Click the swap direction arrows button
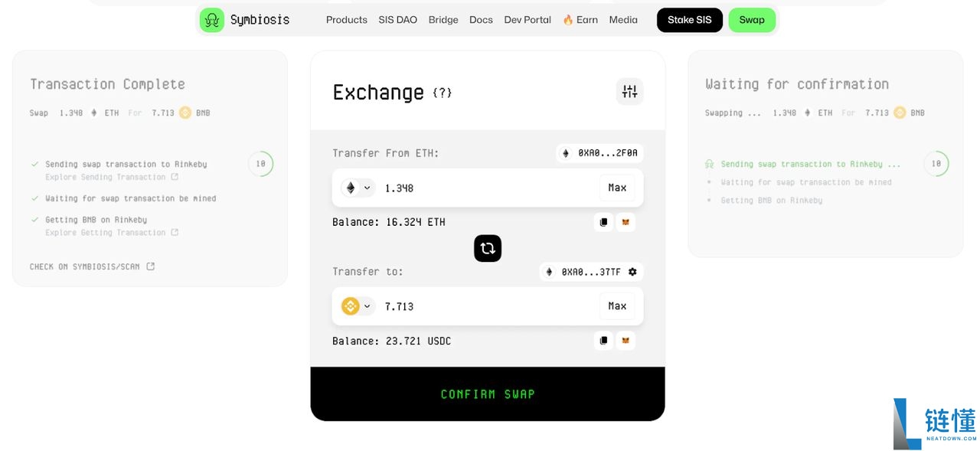980x451 pixels. (488, 248)
